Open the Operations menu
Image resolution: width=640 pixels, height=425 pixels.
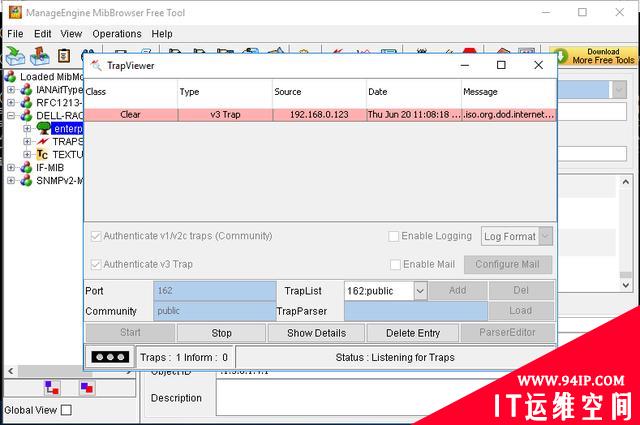tap(117, 33)
